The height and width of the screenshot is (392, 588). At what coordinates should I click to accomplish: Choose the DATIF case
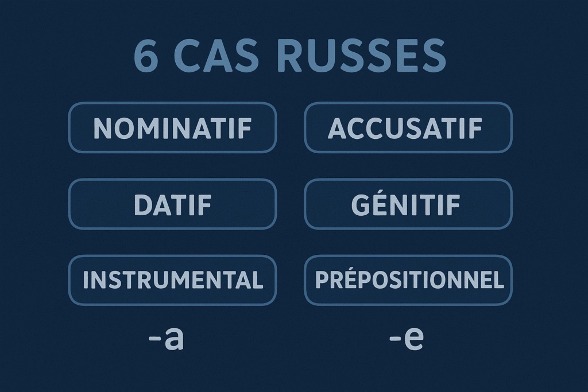pos(172,204)
